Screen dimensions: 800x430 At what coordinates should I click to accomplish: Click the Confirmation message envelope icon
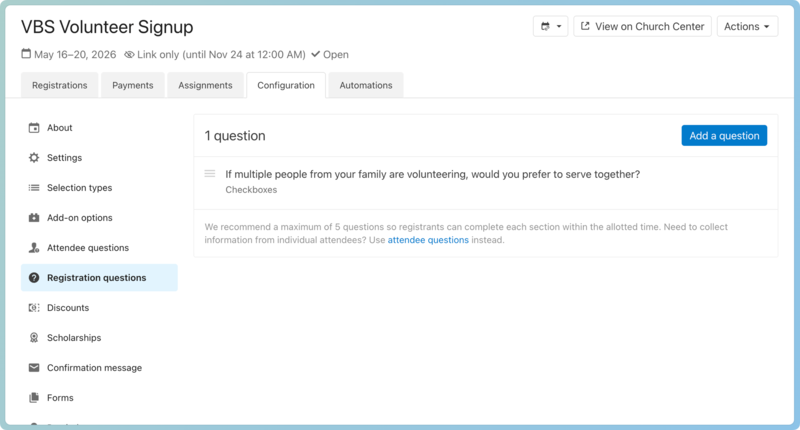34,368
